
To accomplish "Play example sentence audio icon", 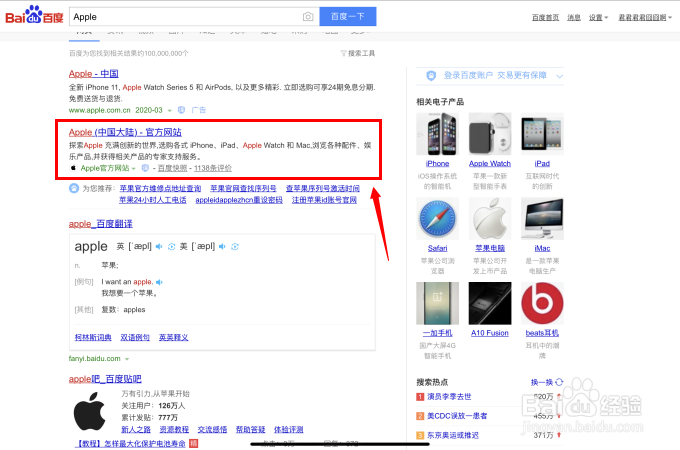I will click(x=159, y=282).
